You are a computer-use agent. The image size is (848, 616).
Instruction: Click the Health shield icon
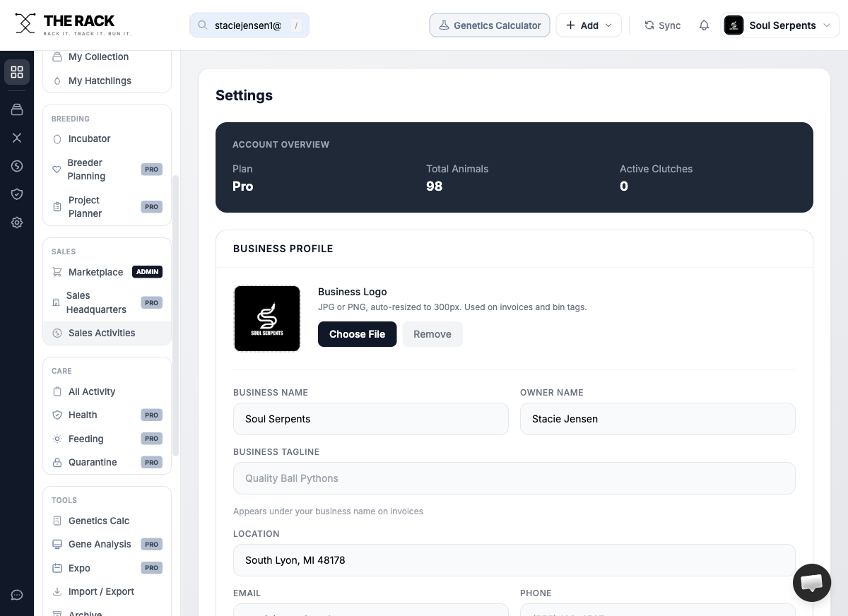[57, 415]
